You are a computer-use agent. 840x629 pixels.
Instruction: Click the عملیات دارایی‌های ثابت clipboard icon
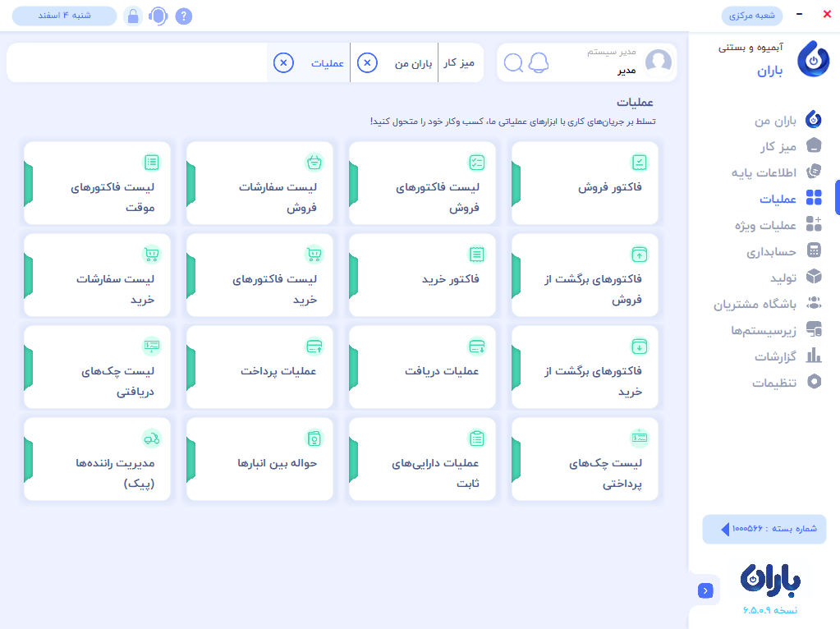477,438
